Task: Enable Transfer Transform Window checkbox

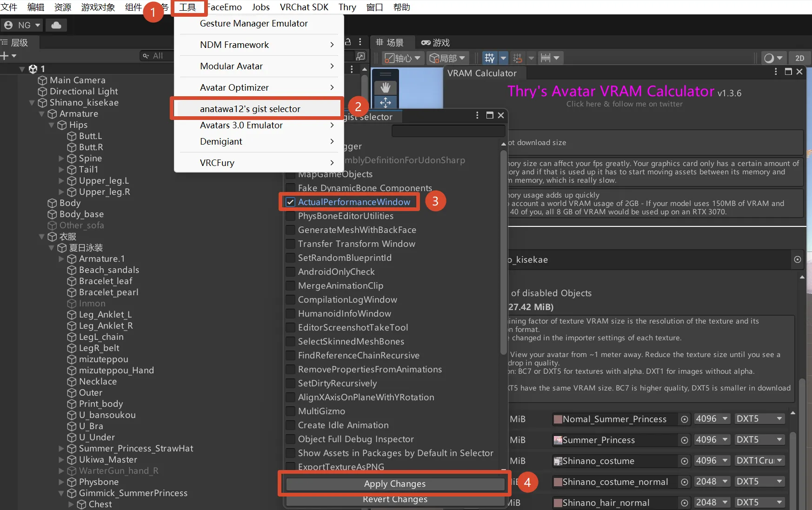Action: point(290,244)
